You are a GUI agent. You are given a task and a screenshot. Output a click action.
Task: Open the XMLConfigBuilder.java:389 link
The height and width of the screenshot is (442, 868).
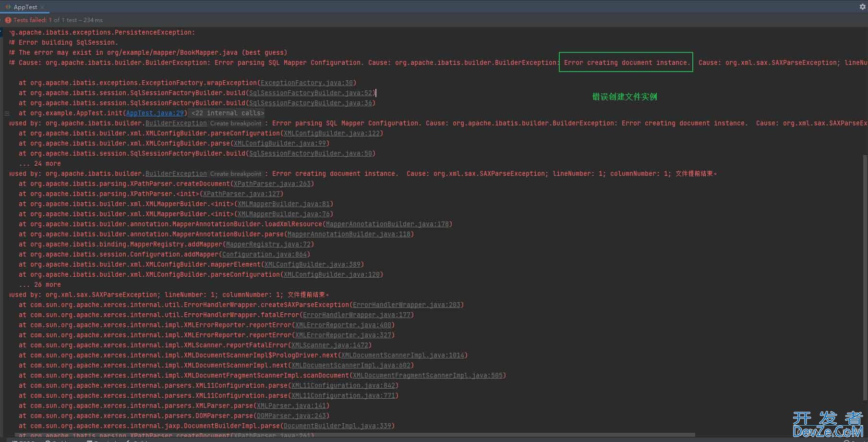point(313,265)
